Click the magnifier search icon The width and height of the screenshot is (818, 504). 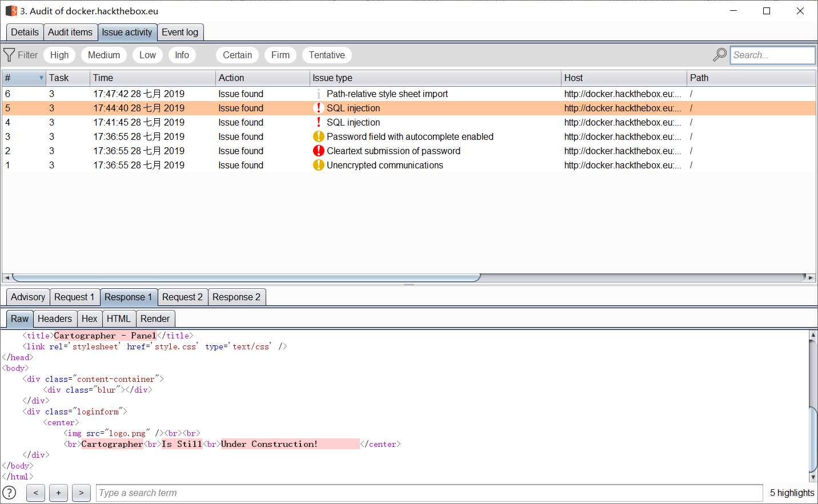pyautogui.click(x=720, y=55)
